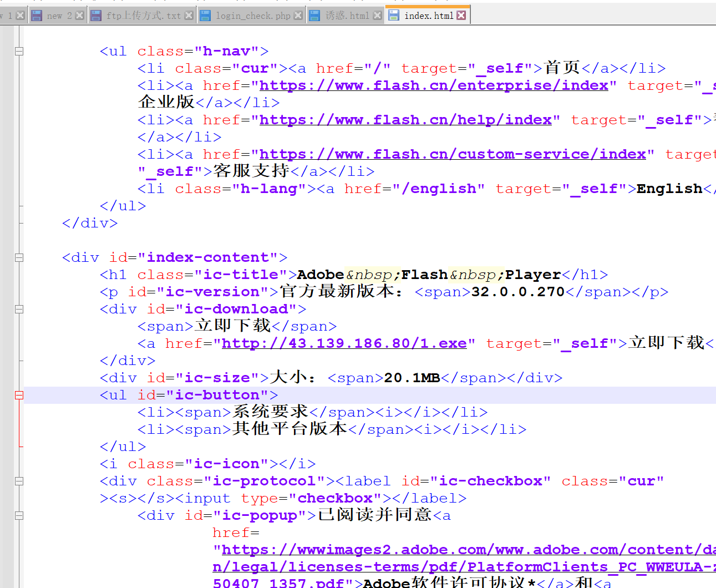Click the class value "ic-title"

click(x=241, y=275)
